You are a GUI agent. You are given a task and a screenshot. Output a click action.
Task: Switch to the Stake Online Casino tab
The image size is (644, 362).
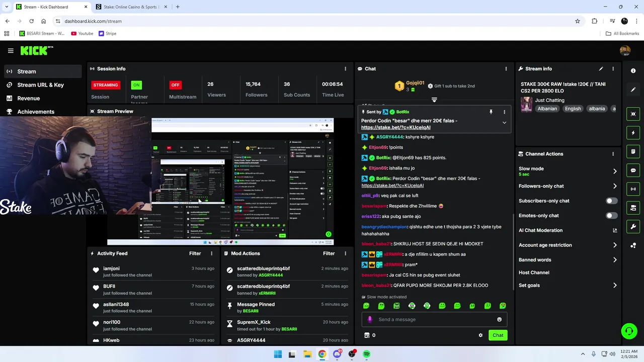click(x=131, y=7)
